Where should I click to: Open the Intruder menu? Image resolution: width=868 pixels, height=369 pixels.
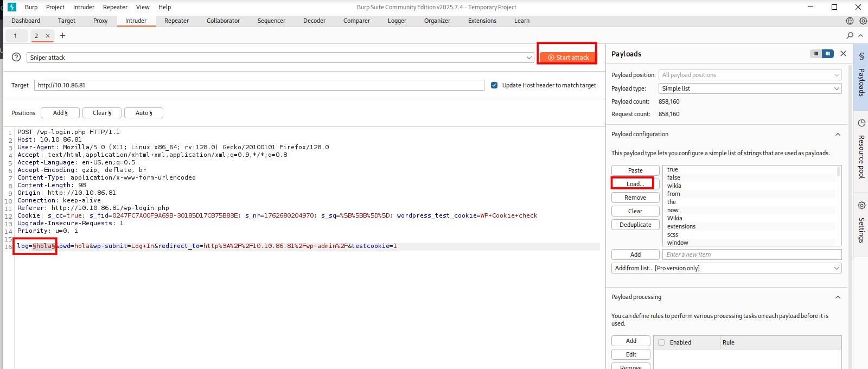pyautogui.click(x=84, y=7)
